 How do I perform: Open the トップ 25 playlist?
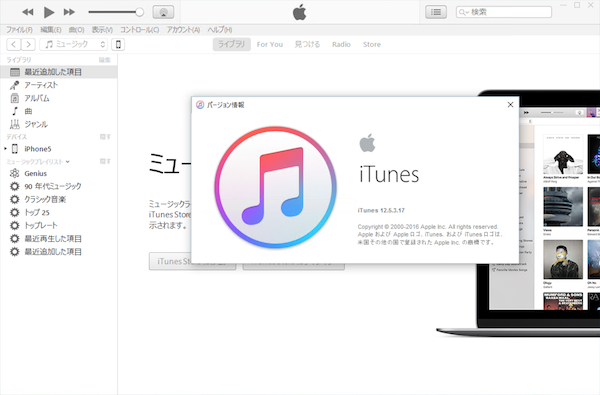(x=59, y=212)
